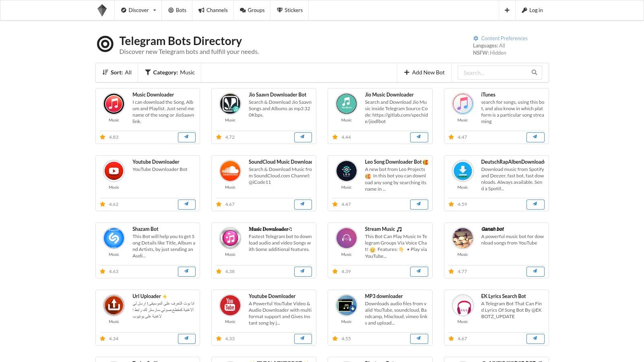Click the 4.83 rating on Music Downloader
Screen dimensions: 644x362
114,137
